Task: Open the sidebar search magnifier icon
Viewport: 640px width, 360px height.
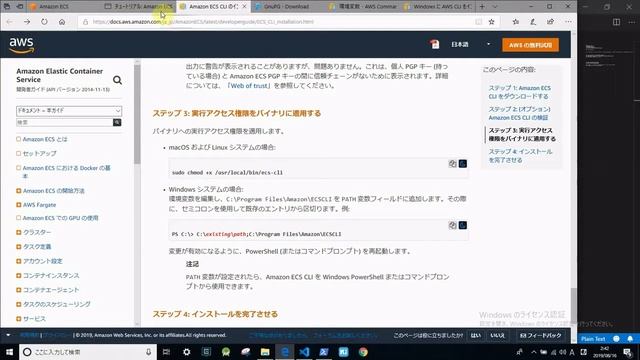Action: pos(117,80)
